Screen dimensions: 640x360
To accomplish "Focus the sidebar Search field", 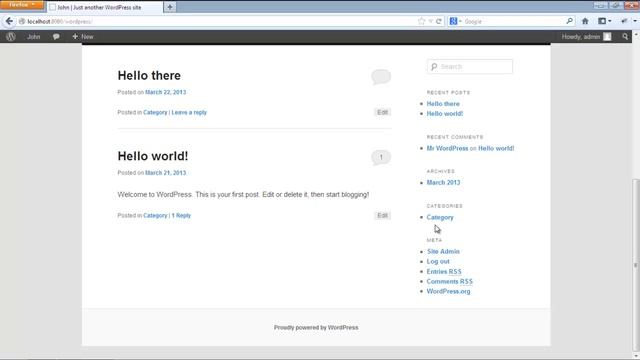I will [470, 67].
